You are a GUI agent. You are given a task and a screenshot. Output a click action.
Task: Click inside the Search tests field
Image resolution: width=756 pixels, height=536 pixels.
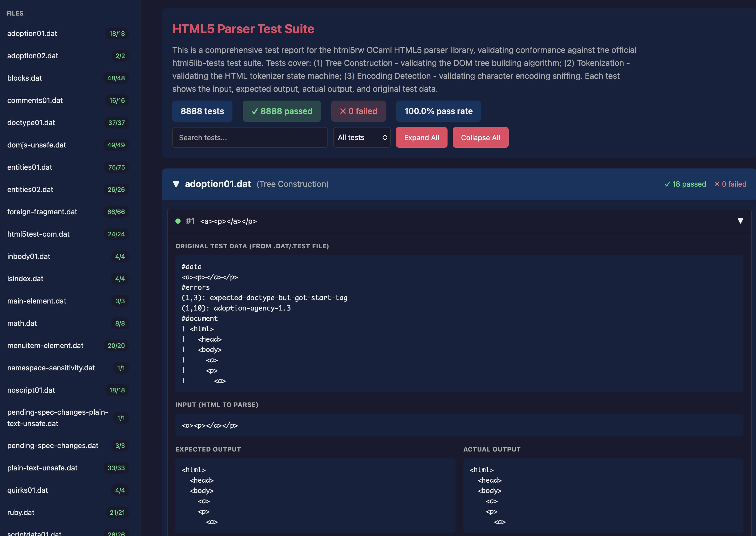tap(250, 137)
